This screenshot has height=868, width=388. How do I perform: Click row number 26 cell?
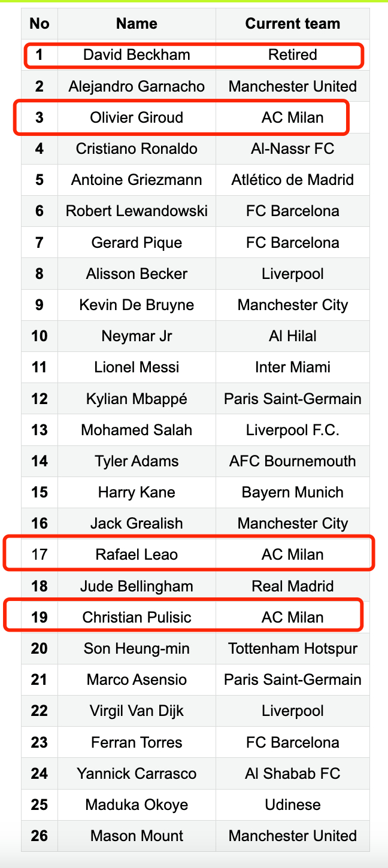[x=40, y=836]
